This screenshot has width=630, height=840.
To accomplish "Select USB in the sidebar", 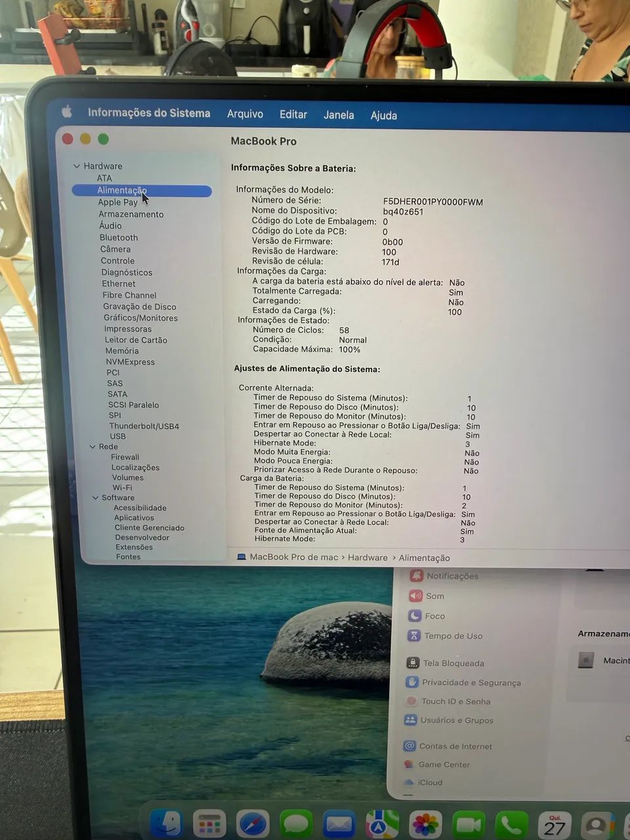I will [x=118, y=436].
